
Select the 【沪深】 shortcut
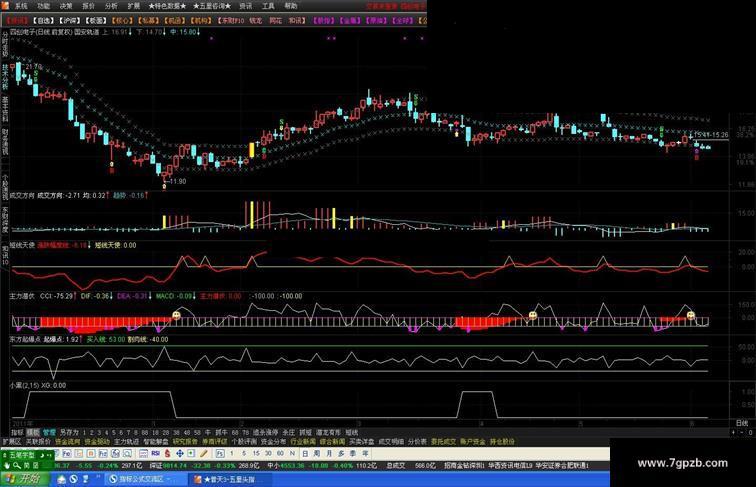tap(70, 21)
